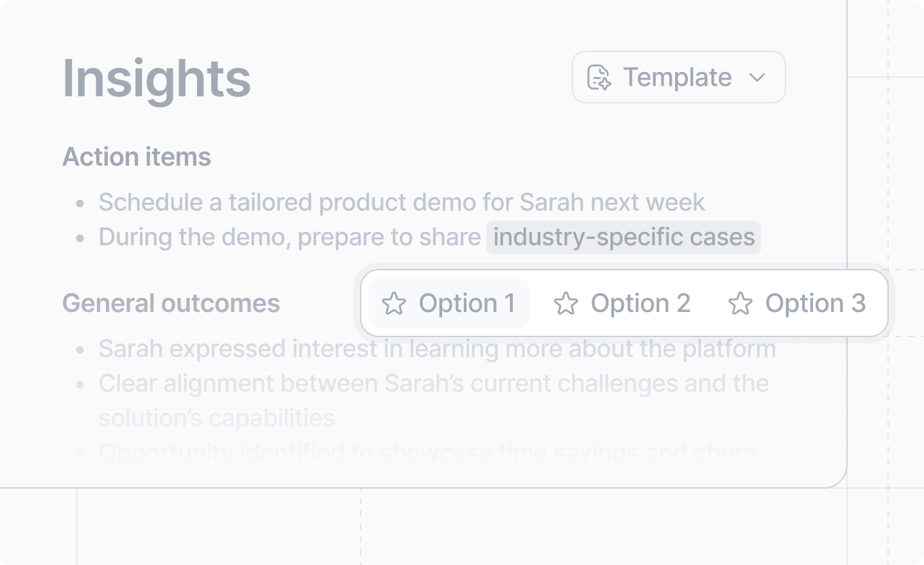Select Option 1 in the popup
Image resolution: width=924 pixels, height=565 pixels.
coord(449,303)
